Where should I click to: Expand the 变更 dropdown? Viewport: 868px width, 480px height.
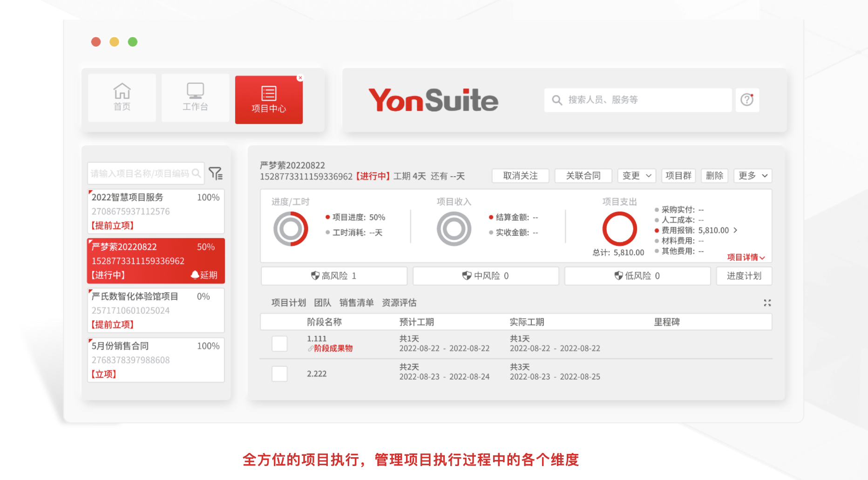(x=637, y=176)
